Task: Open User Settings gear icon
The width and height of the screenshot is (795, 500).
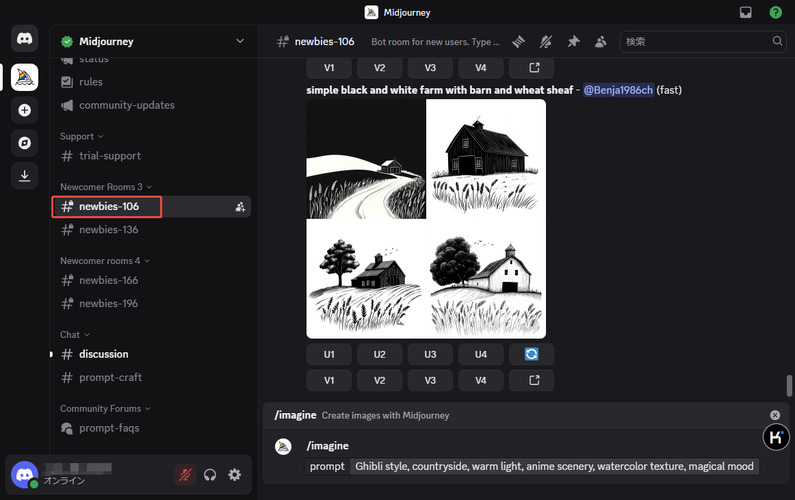Action: (x=235, y=475)
